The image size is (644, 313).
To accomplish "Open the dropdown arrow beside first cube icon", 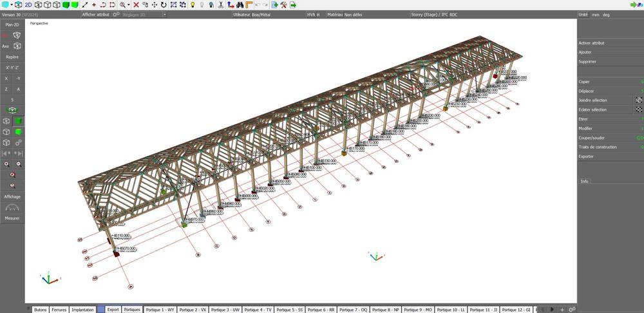I will (x=12, y=5).
